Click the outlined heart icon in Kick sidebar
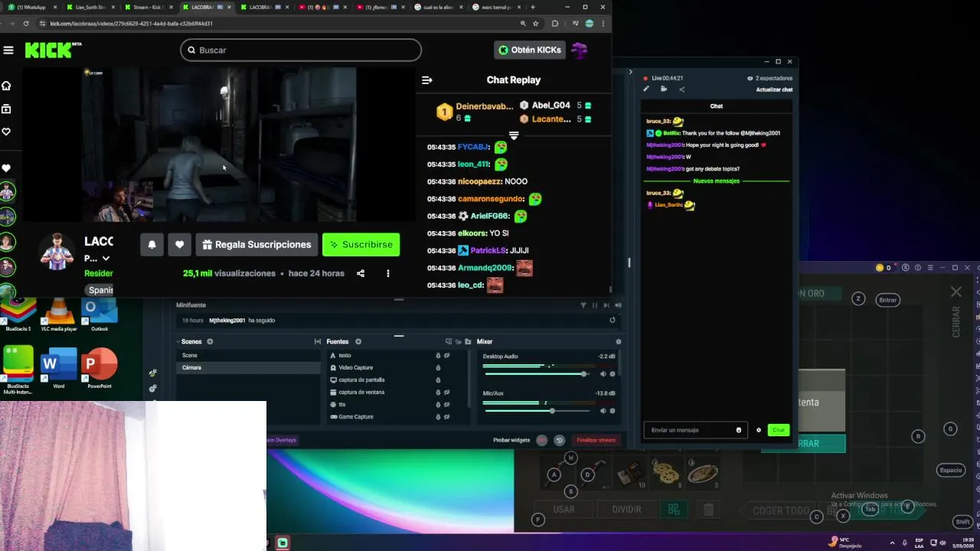 [6, 132]
